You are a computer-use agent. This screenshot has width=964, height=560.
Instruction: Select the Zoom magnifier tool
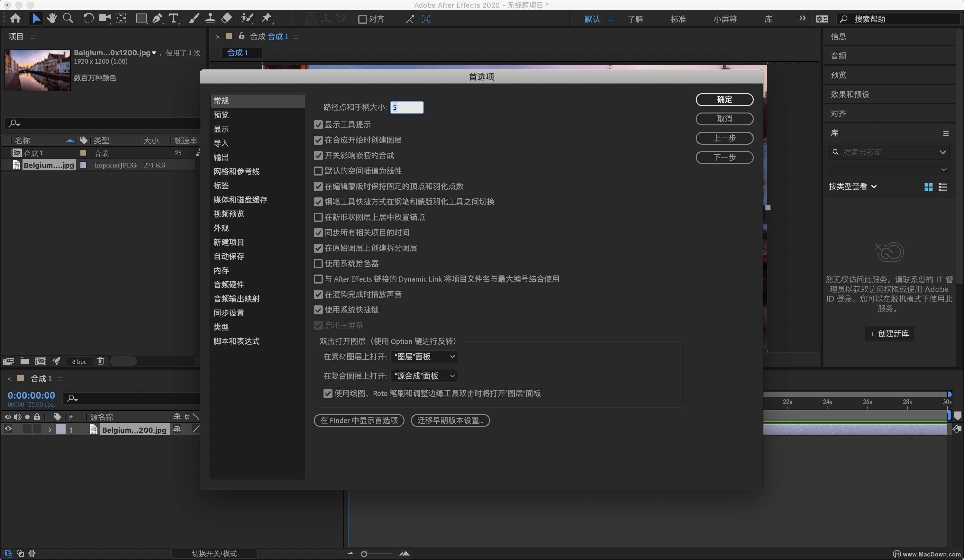68,18
